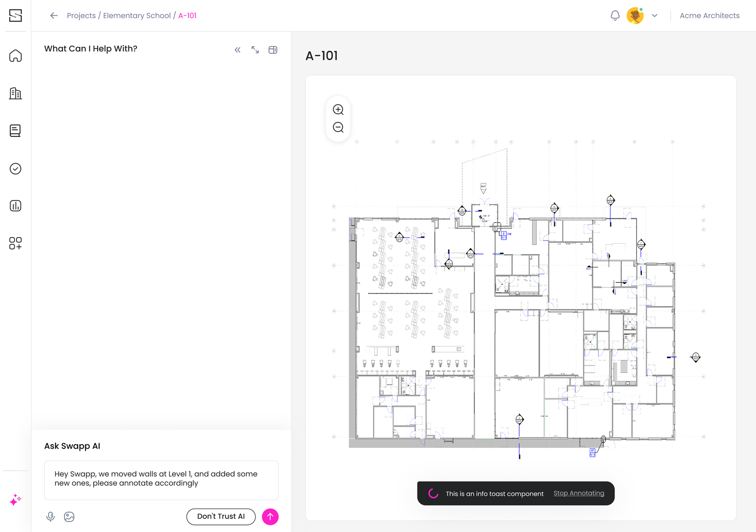The height and width of the screenshot is (532, 756).
Task: Zoom out of the floor plan
Action: coord(338,128)
